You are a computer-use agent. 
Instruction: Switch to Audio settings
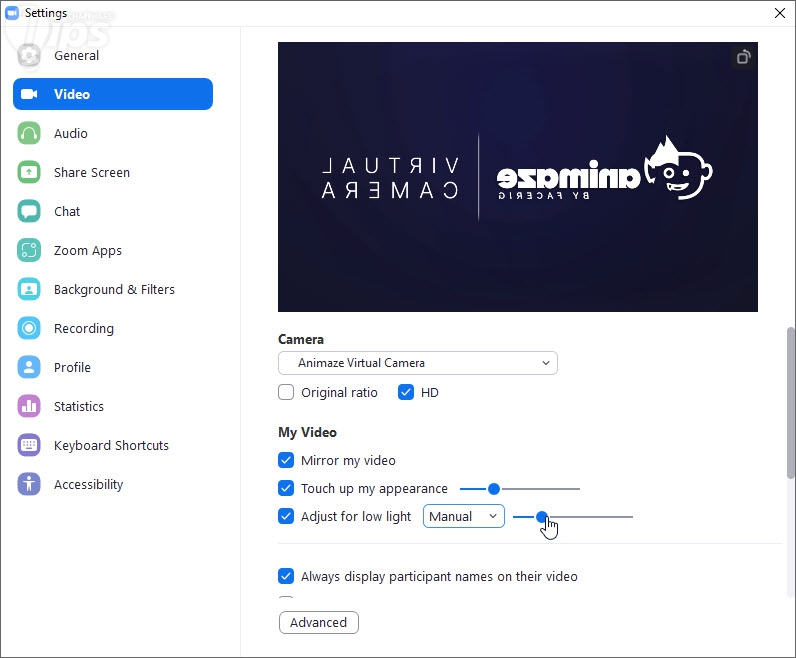113,133
